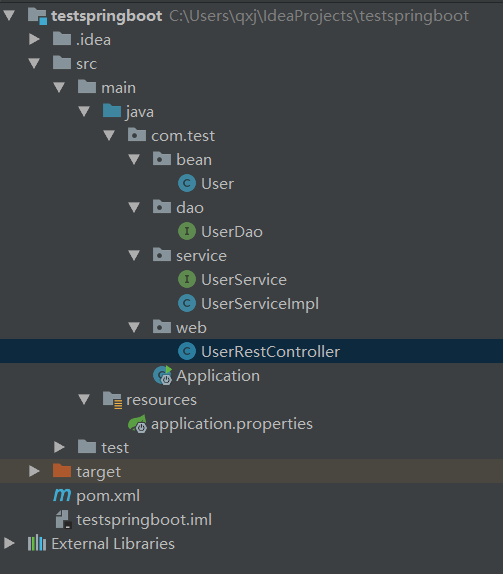Select the service label
503x574 pixels.
[201, 256]
